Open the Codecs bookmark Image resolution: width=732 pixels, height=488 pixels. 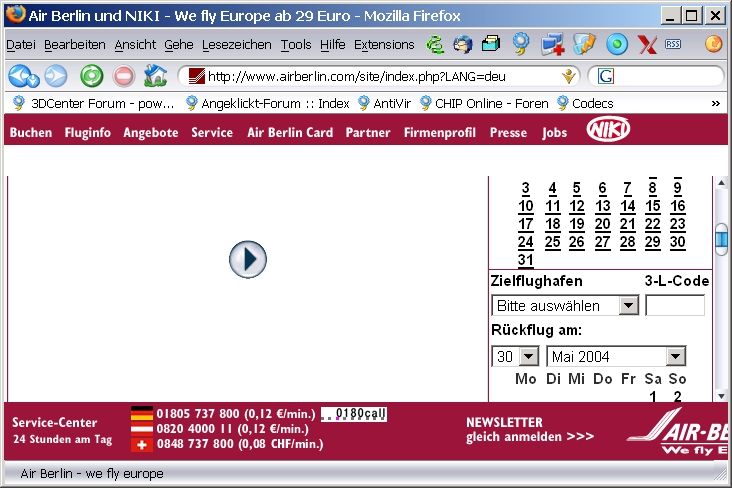click(x=585, y=104)
